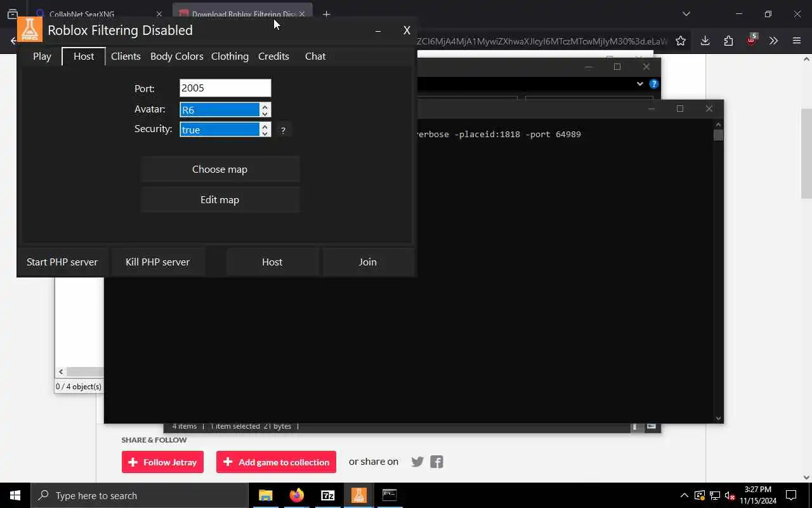Switch to the Chat tab
This screenshot has width=812, height=508.
coord(315,56)
